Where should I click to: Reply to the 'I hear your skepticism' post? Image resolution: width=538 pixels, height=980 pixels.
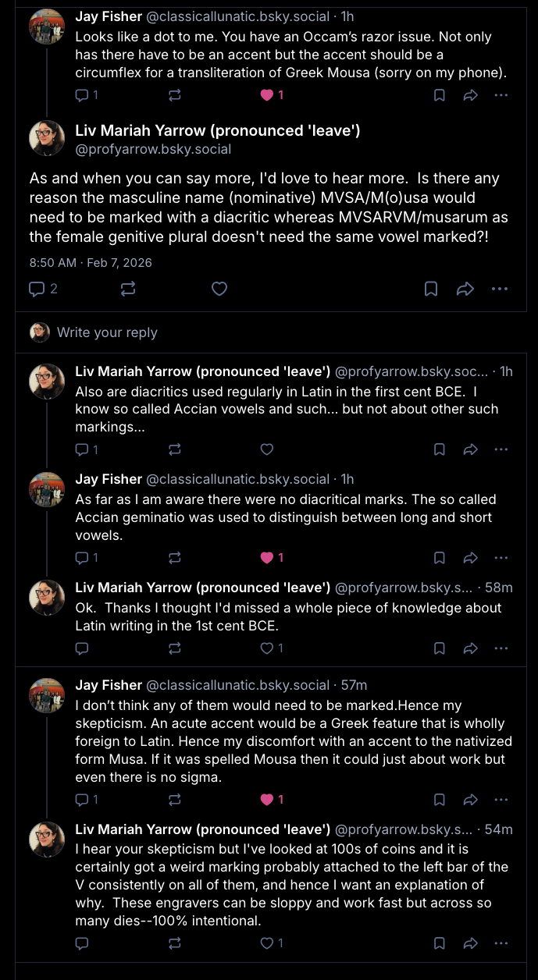coord(82,943)
